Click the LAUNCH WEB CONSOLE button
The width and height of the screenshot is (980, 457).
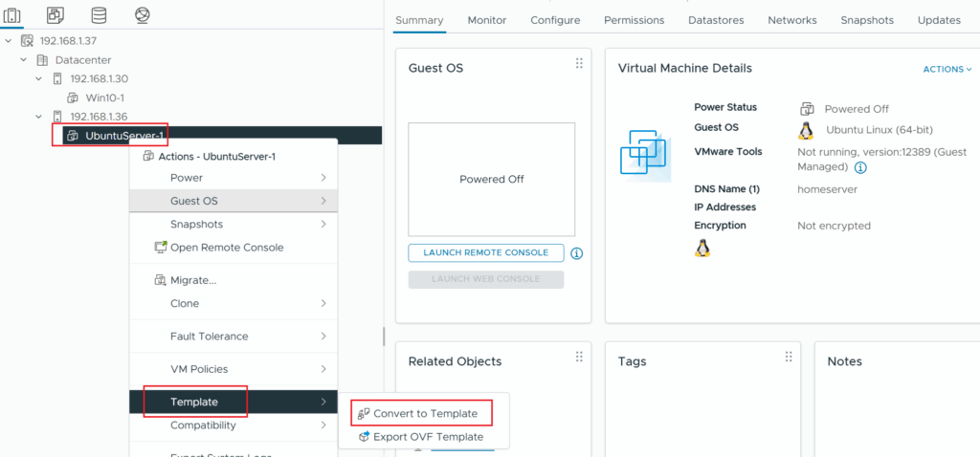[485, 279]
